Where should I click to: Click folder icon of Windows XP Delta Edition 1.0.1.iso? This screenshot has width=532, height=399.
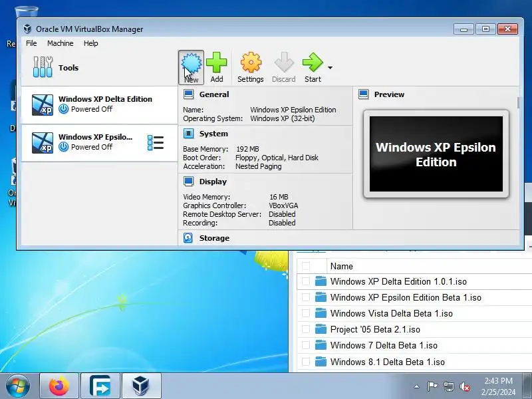tap(321, 281)
